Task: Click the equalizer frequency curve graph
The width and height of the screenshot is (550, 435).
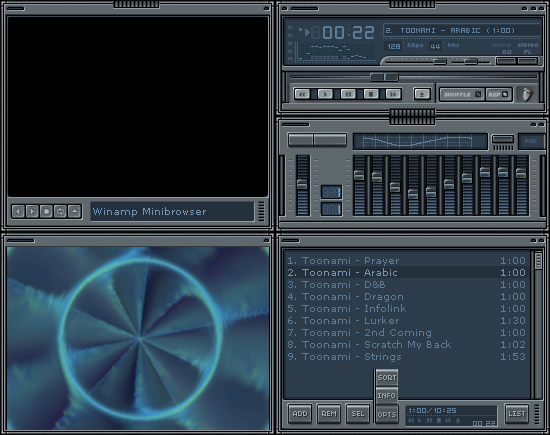Action: pos(420,141)
